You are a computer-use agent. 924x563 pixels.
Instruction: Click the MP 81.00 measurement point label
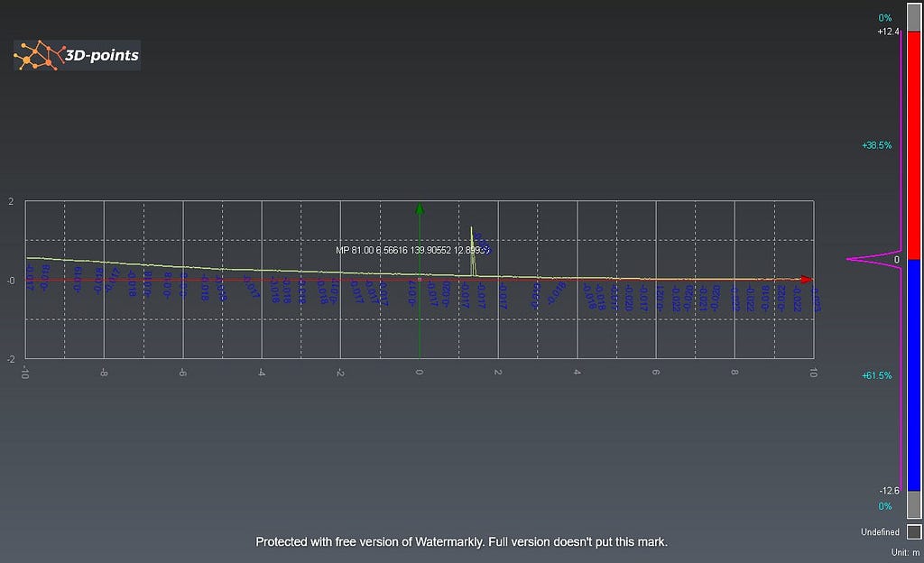point(412,250)
